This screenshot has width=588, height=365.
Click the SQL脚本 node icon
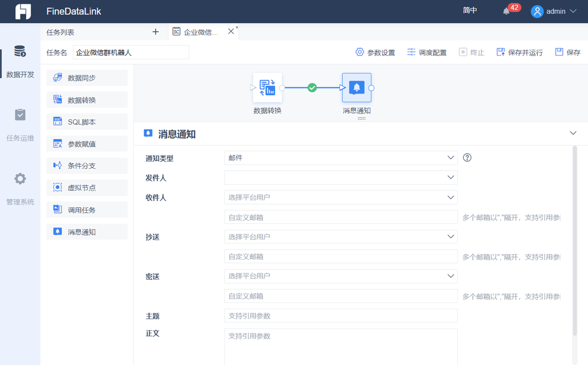click(57, 122)
